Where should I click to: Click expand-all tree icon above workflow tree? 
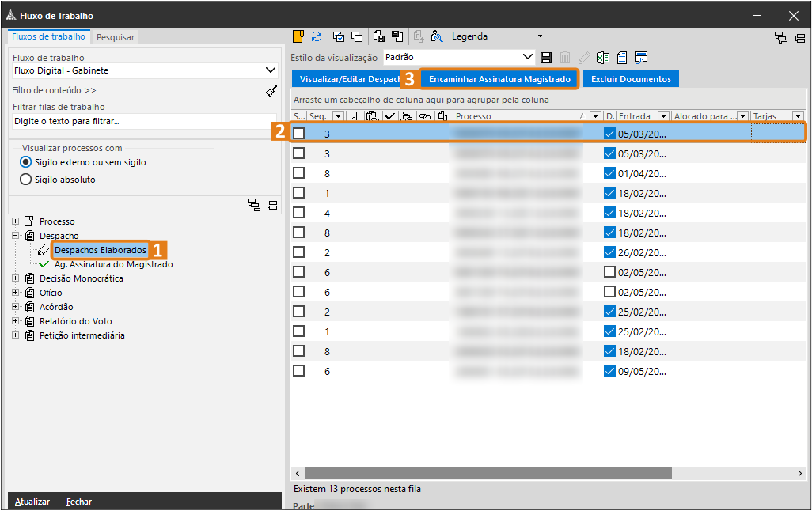click(254, 206)
